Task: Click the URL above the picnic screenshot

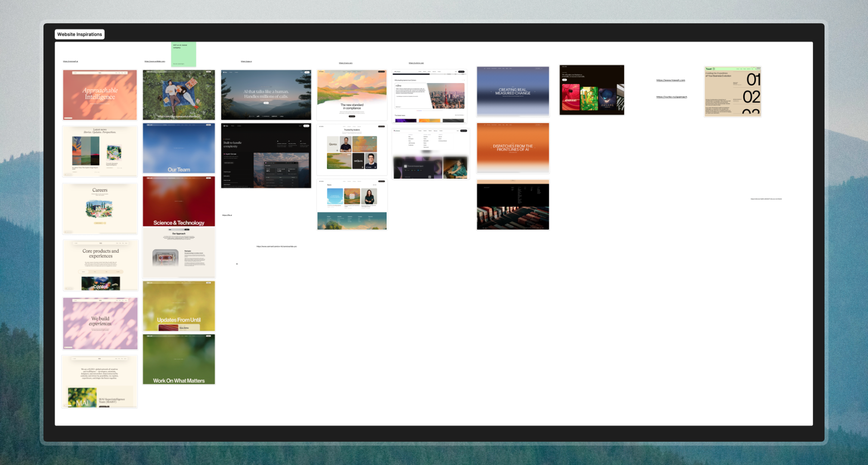Action: coord(155,62)
